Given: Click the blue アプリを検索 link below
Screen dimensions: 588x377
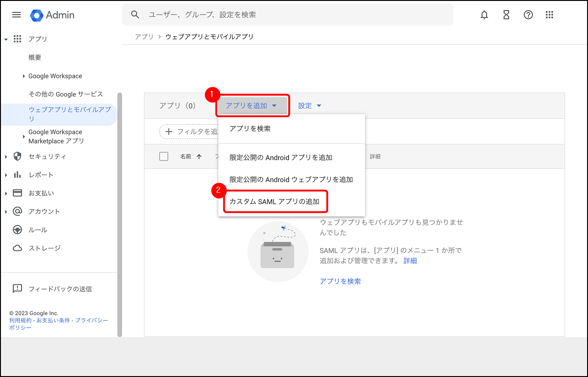Looking at the screenshot, I should tap(340, 281).
